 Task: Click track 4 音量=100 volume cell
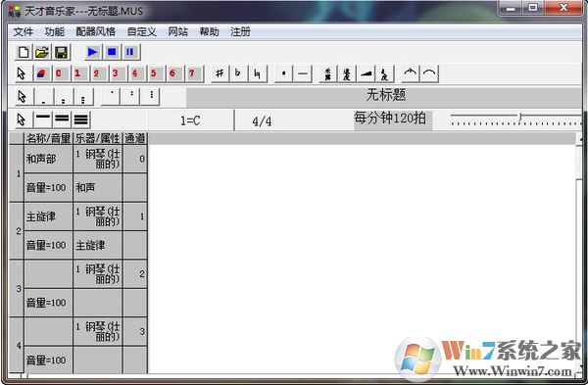tap(48, 360)
